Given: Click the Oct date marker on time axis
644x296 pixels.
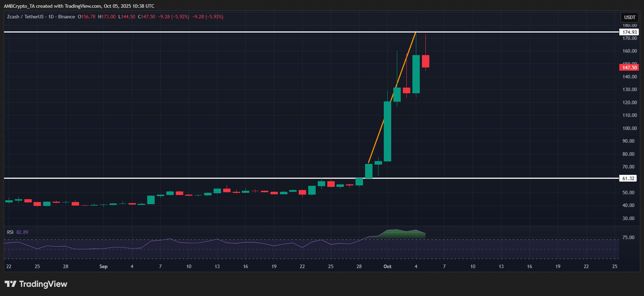Looking at the screenshot, I should coord(387,266).
